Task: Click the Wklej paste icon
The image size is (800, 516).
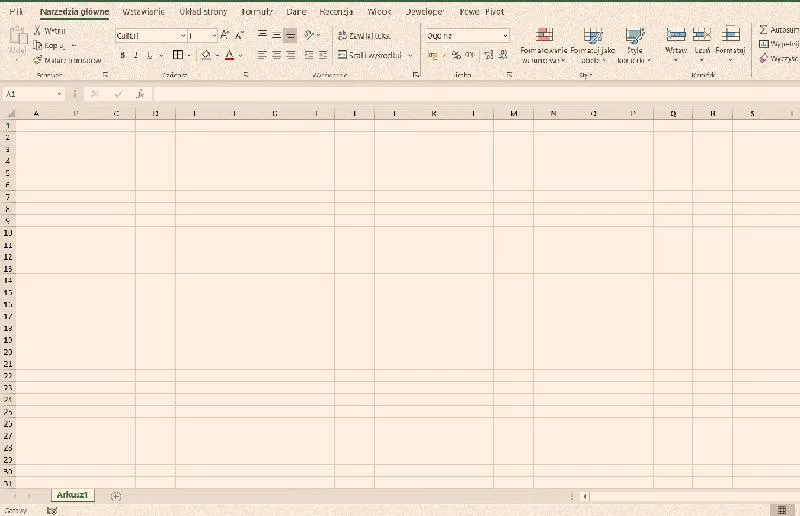Action: [18, 36]
